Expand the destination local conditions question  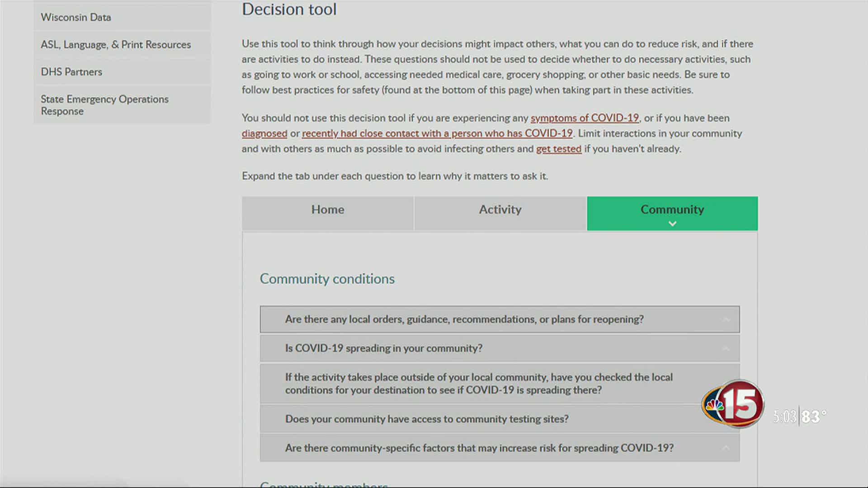tap(478, 383)
